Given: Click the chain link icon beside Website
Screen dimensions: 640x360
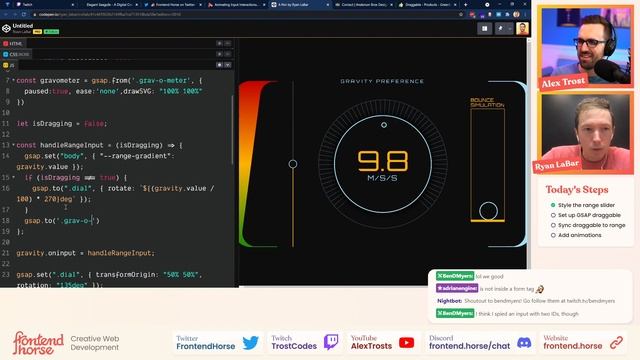Looking at the screenshot, I should (616, 342).
